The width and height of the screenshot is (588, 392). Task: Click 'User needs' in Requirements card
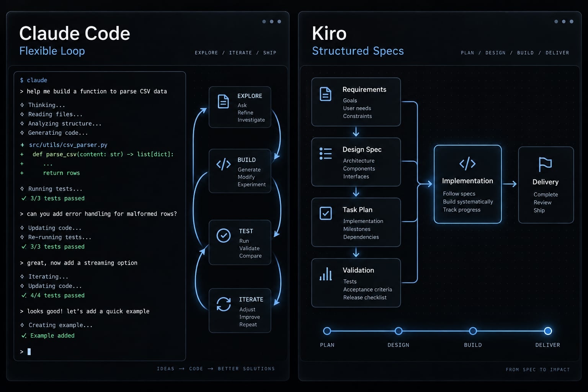tap(357, 108)
